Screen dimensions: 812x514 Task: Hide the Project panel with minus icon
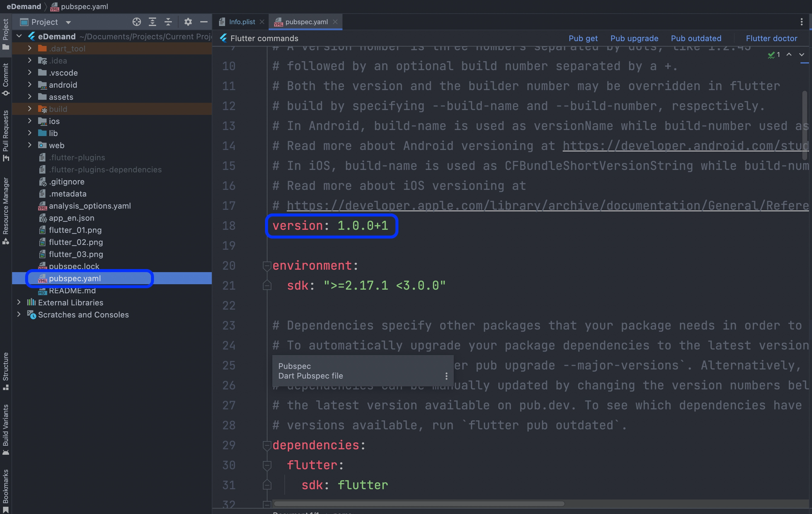point(204,22)
